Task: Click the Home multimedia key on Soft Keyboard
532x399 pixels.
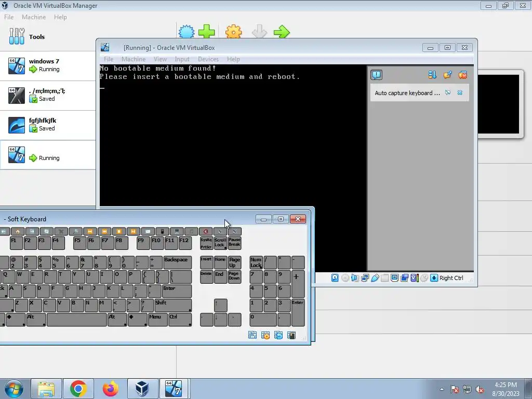Action: (x=18, y=231)
